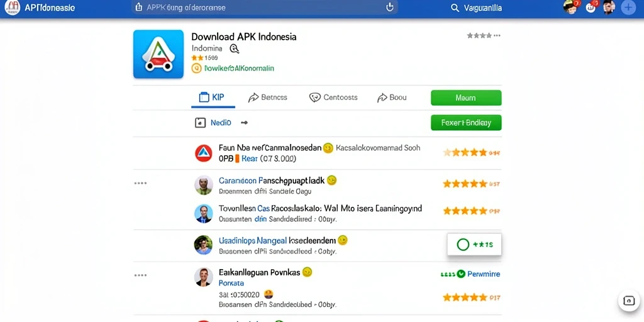The image size is (644, 322).
Task: Click the Nedi0 link
Action: pos(221,123)
